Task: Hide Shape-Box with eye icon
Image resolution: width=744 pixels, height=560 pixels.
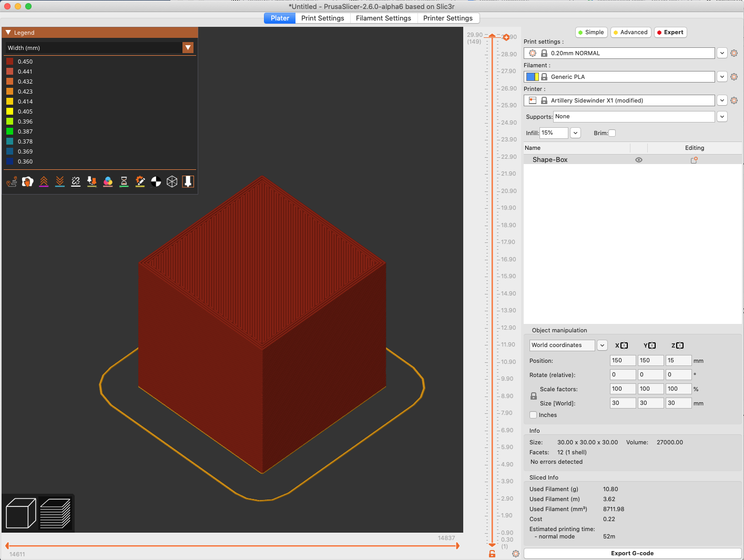Action: [639, 160]
